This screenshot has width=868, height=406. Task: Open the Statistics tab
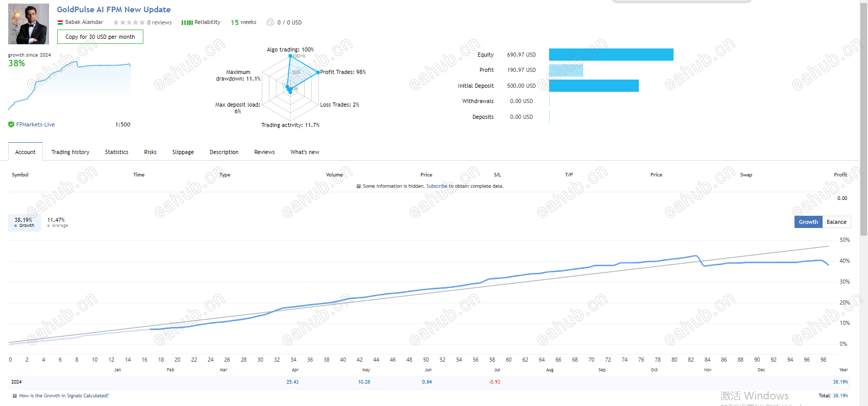coord(117,152)
